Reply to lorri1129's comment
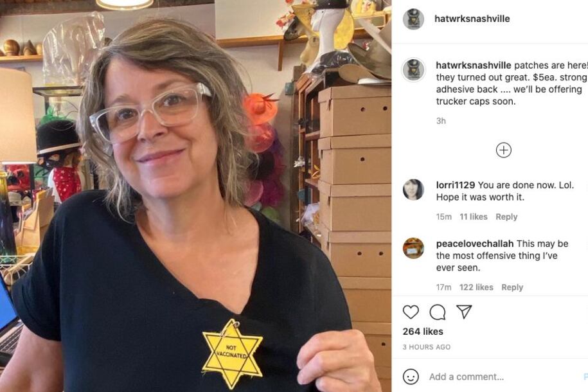588x392 pixels. click(506, 217)
